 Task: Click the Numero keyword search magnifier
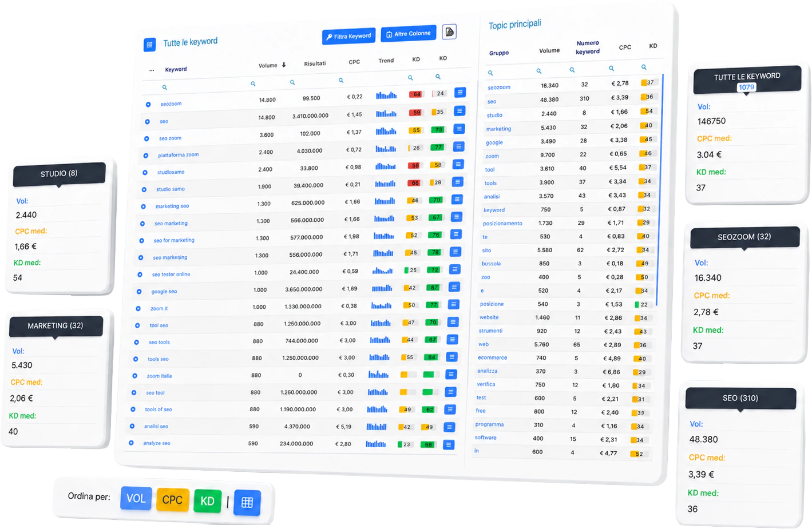[x=572, y=70]
